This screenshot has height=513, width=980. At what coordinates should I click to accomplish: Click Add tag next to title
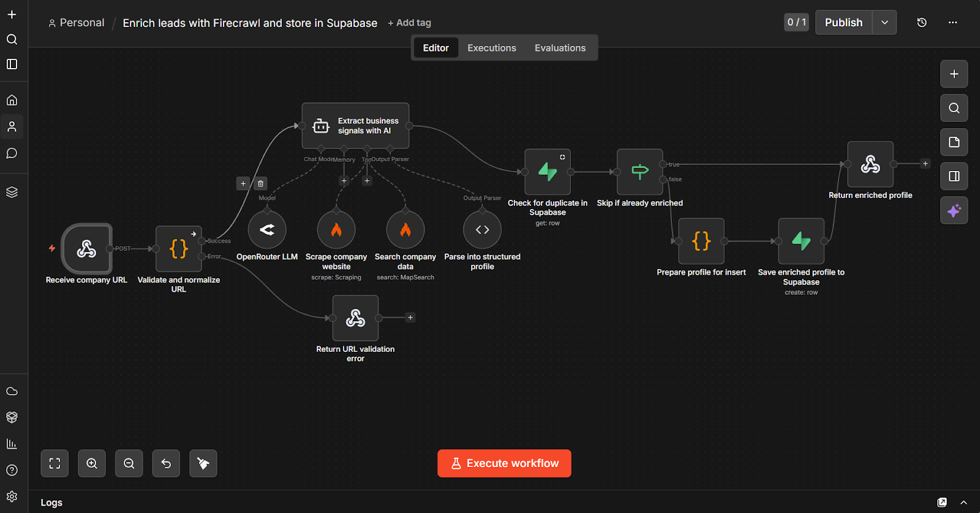[x=409, y=23]
